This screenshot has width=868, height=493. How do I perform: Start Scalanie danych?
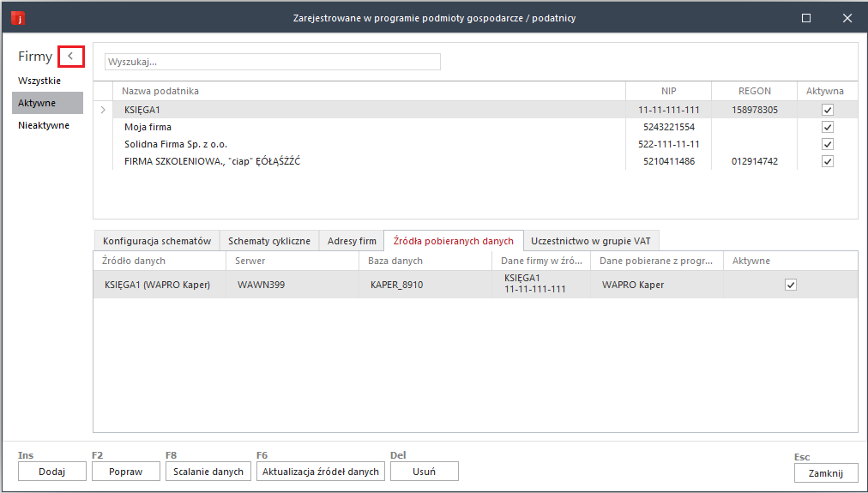pyautogui.click(x=207, y=472)
